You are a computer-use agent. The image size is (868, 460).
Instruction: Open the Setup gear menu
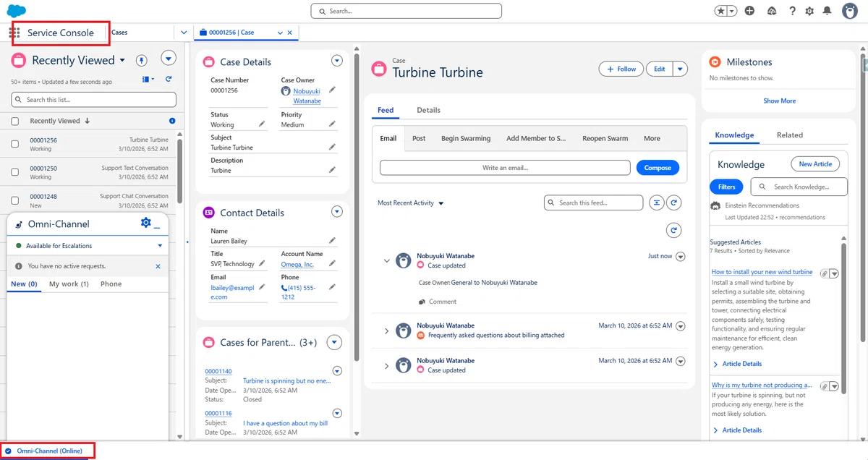click(x=809, y=11)
